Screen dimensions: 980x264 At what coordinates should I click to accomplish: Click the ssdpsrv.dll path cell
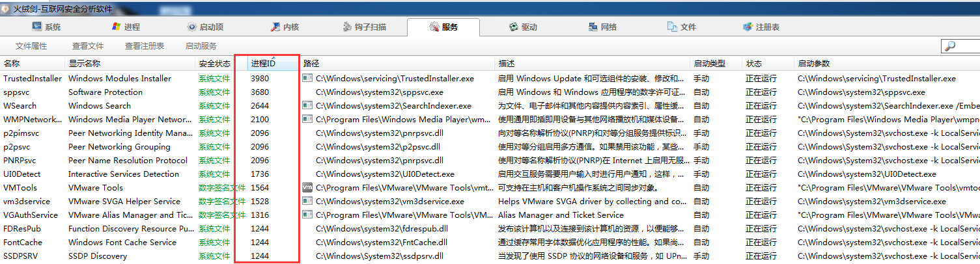(x=382, y=256)
